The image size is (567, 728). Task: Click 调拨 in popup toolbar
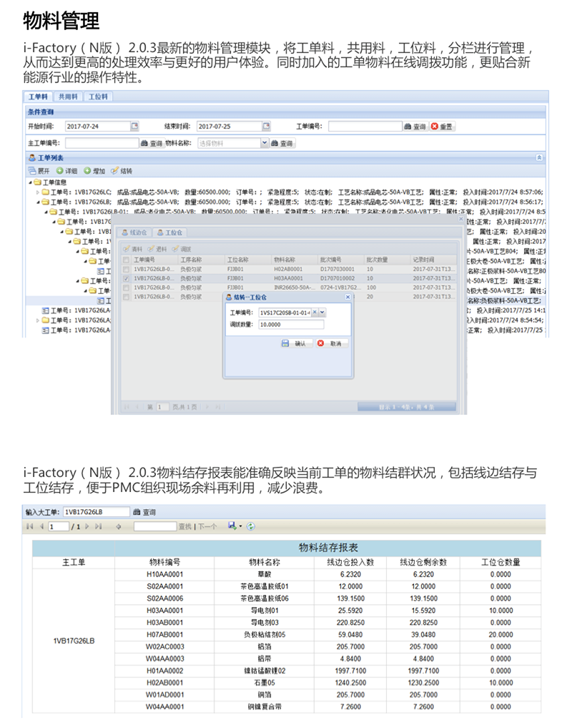point(182,250)
